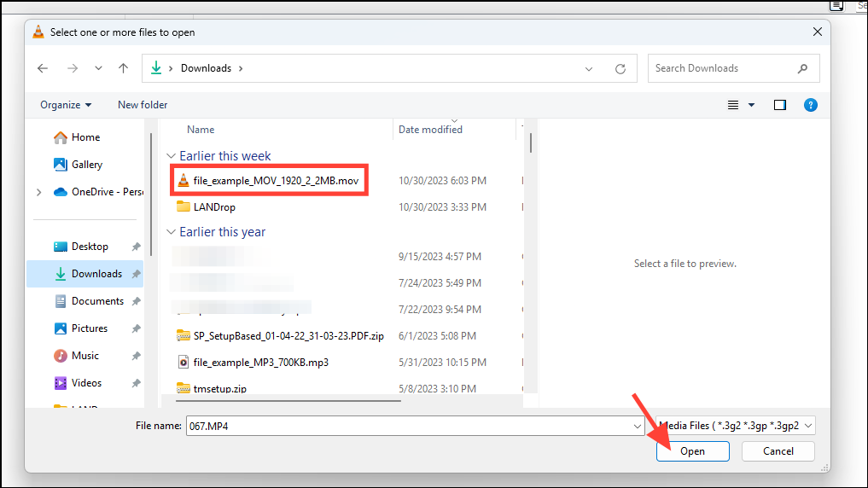Click the Downloads breadcrumb in address bar

(x=206, y=68)
